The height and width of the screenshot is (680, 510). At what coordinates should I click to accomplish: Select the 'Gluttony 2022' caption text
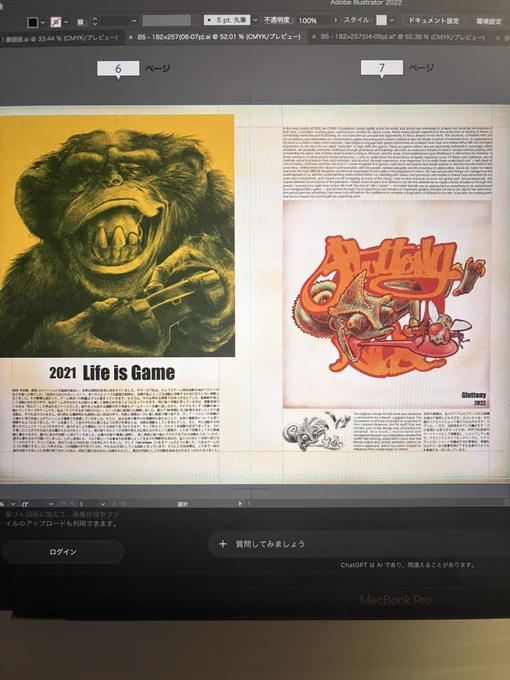(474, 399)
